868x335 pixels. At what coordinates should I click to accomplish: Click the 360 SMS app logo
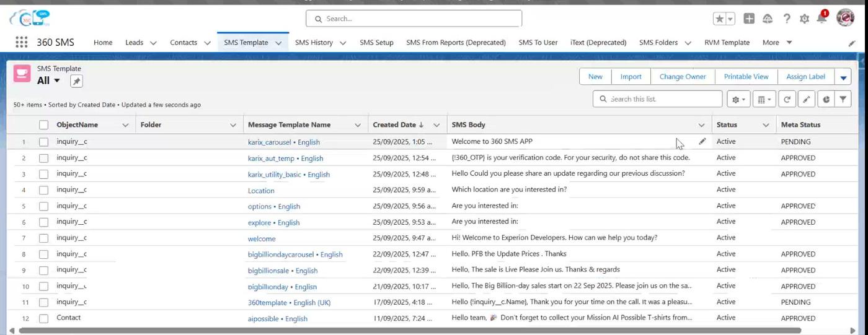(x=29, y=17)
